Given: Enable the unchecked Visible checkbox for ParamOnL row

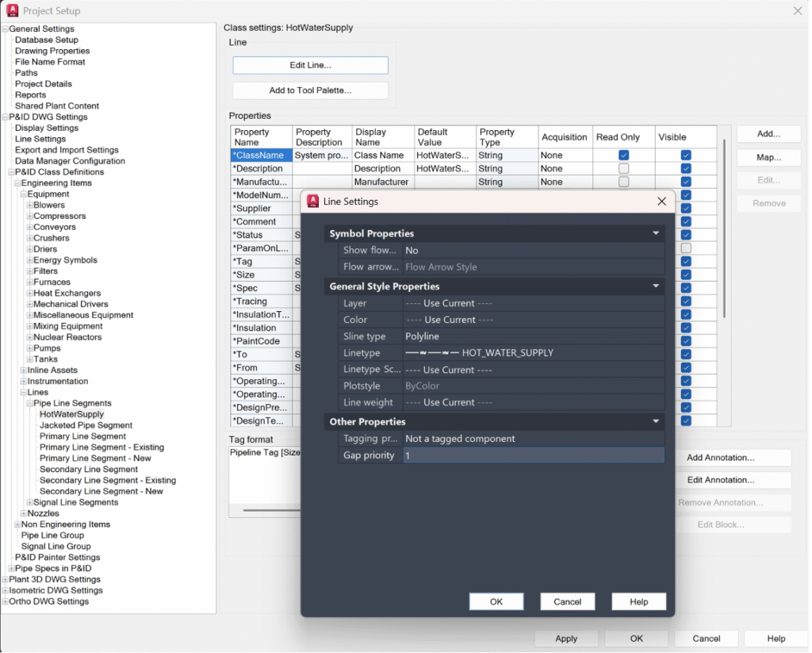Looking at the screenshot, I should coord(686,248).
